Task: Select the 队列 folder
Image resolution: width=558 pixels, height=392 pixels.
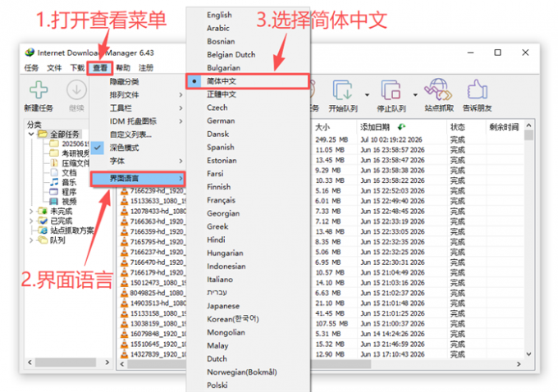Action: (57, 240)
